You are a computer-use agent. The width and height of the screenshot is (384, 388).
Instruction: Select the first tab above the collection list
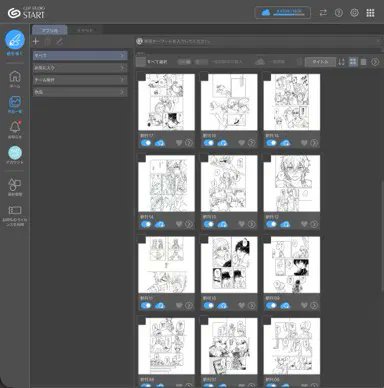[50, 30]
